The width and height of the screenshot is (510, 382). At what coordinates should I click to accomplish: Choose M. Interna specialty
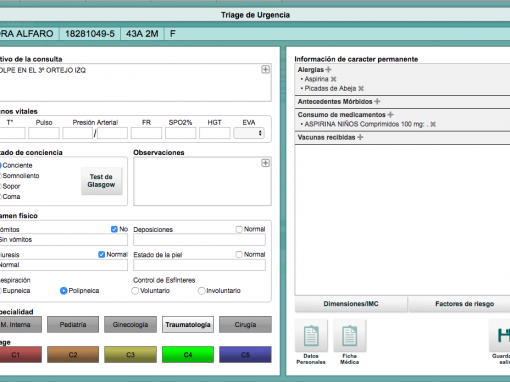[x=21, y=324]
